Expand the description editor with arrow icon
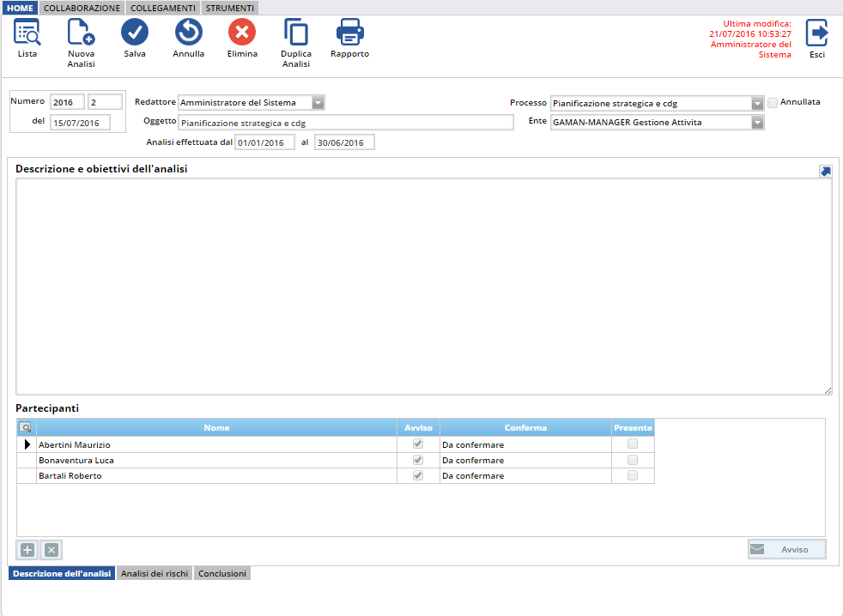843x616 pixels. (825, 171)
